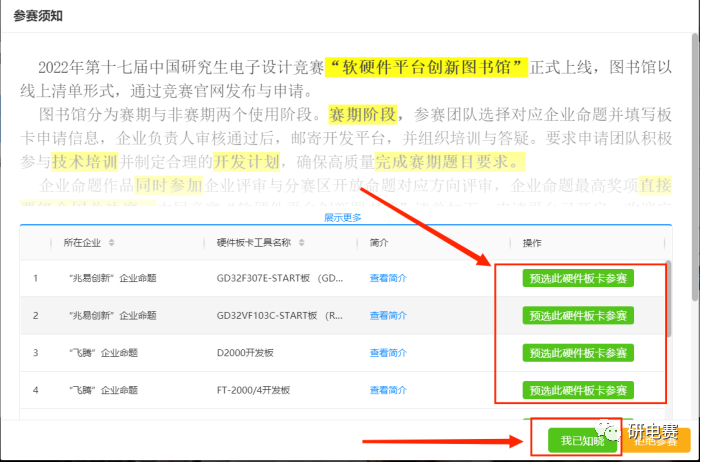The width and height of the screenshot is (701, 462).
Task: Click the 硬件板卡工具名称 column header
Action: 254,243
